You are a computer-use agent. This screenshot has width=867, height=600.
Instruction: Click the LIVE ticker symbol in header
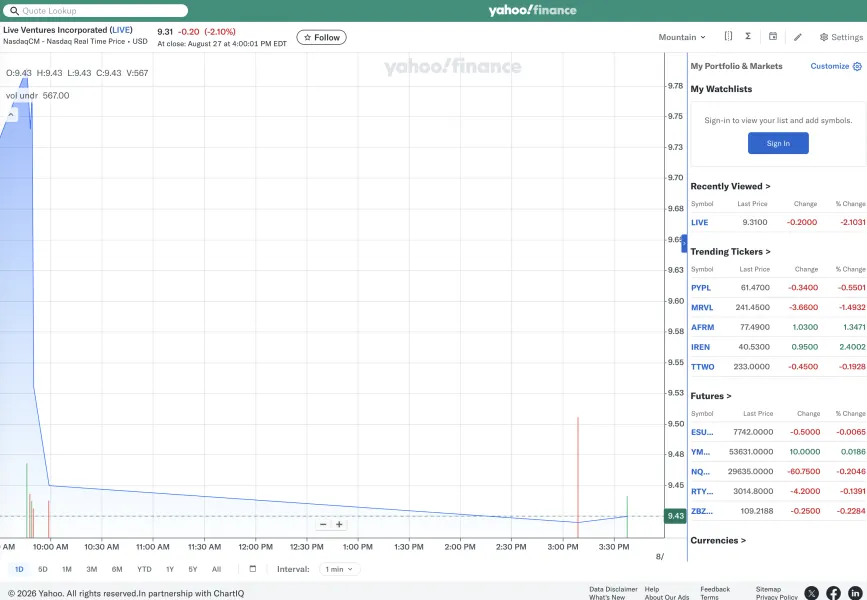click(121, 30)
